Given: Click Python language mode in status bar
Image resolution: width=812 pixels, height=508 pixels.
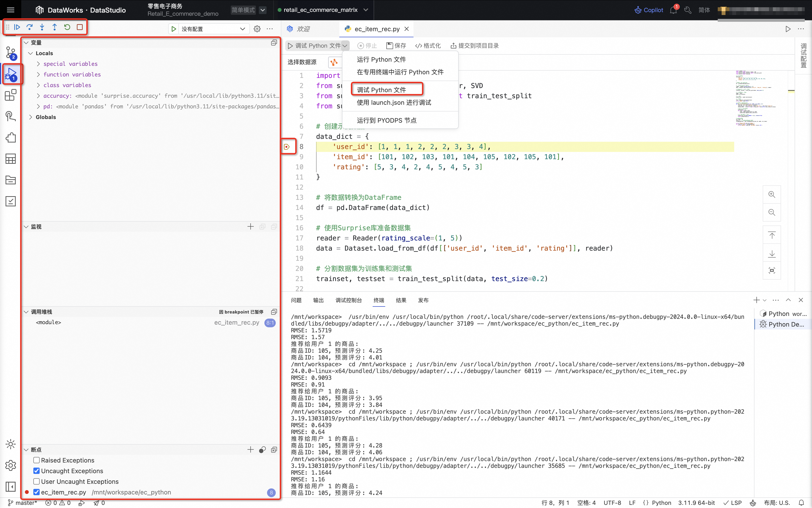Looking at the screenshot, I should pyautogui.click(x=661, y=503).
